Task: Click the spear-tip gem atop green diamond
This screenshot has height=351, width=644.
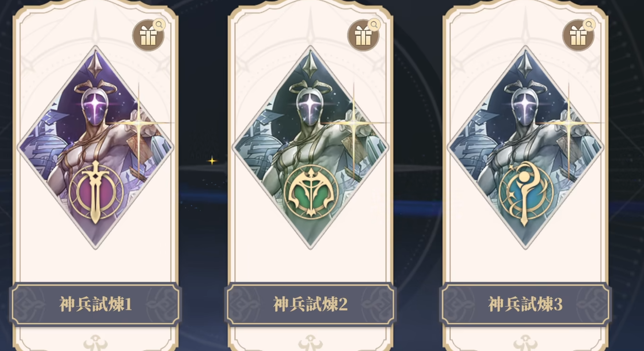Action: pos(310,64)
